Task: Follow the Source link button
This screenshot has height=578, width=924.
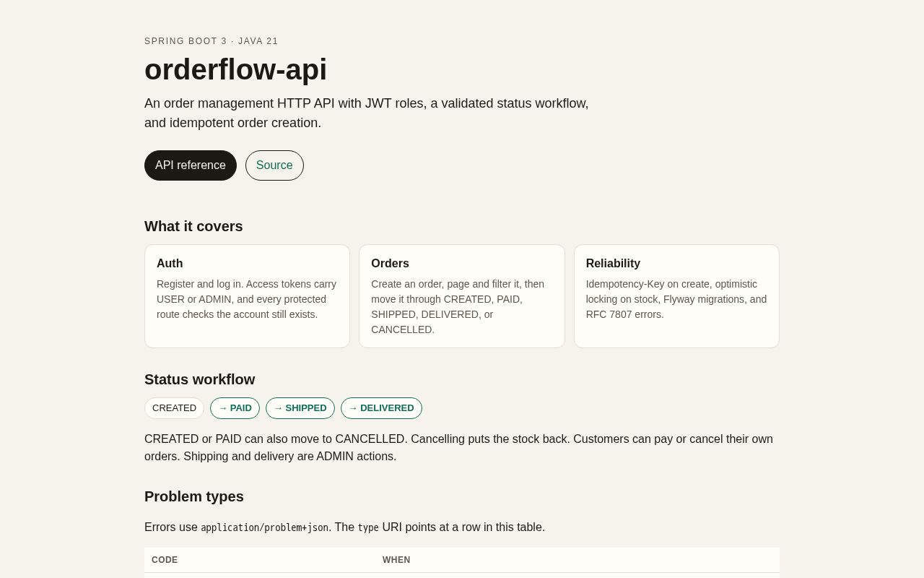Action: [x=274, y=165]
